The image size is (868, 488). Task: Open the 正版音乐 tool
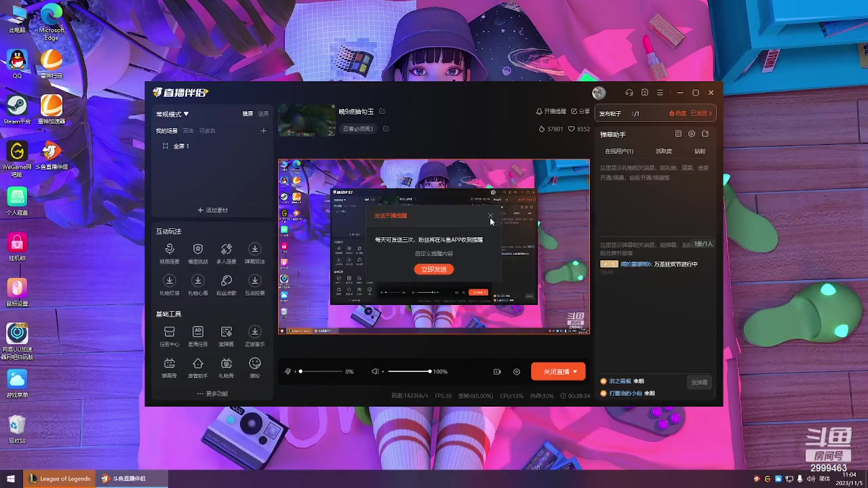255,335
